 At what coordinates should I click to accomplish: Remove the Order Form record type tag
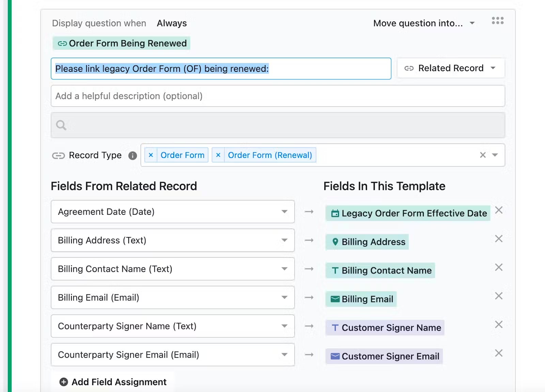[x=151, y=155]
